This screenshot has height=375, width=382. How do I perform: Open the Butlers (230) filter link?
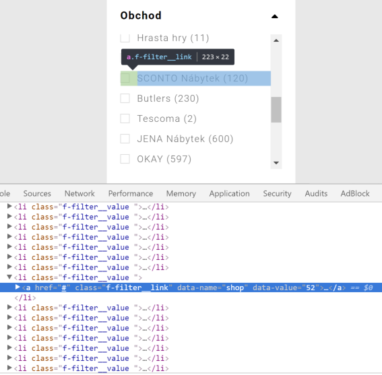coord(168,99)
